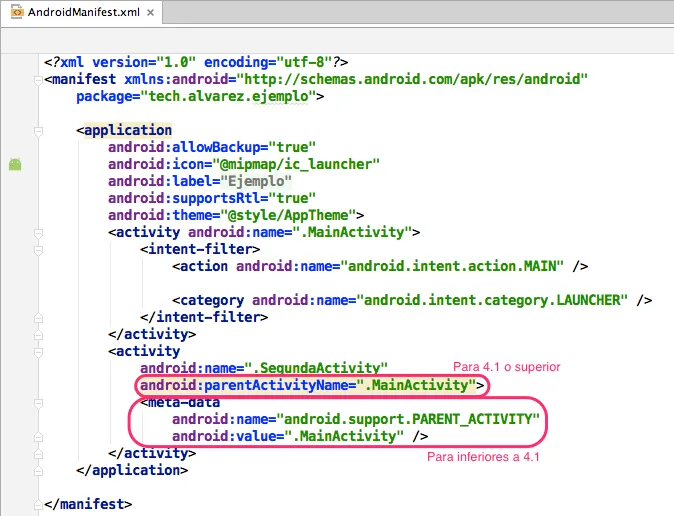This screenshot has height=516, width=674.
Task: Click ".SegundaActivity" name value
Action: tap(316, 369)
